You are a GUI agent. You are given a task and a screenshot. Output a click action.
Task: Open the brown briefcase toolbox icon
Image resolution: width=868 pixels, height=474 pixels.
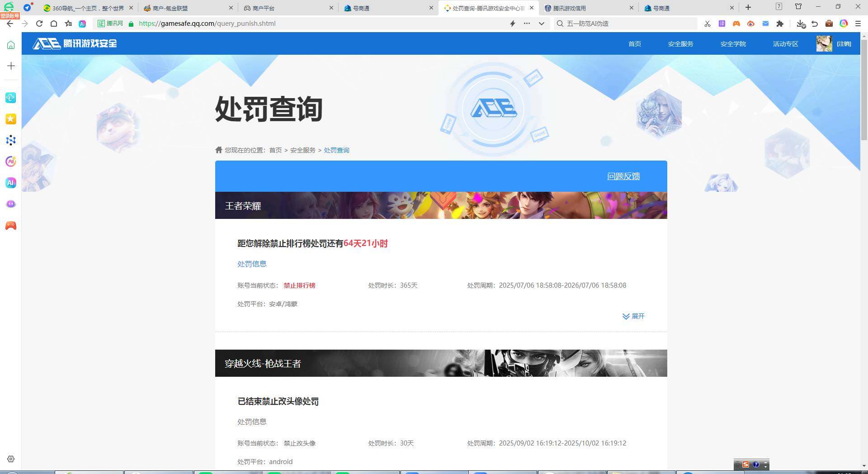point(829,24)
